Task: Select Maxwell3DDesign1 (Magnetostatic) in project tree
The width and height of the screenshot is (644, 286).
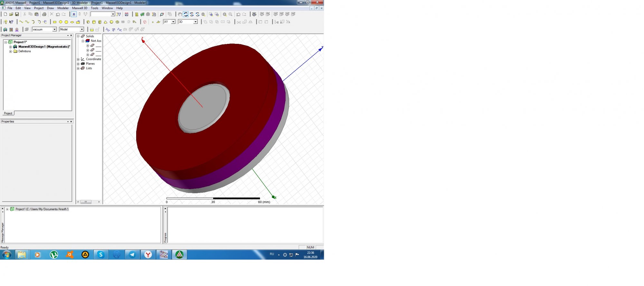Action: point(44,47)
